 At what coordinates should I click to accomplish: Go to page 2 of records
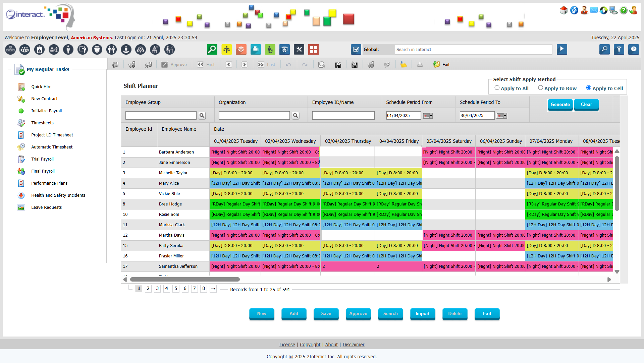[x=148, y=289]
